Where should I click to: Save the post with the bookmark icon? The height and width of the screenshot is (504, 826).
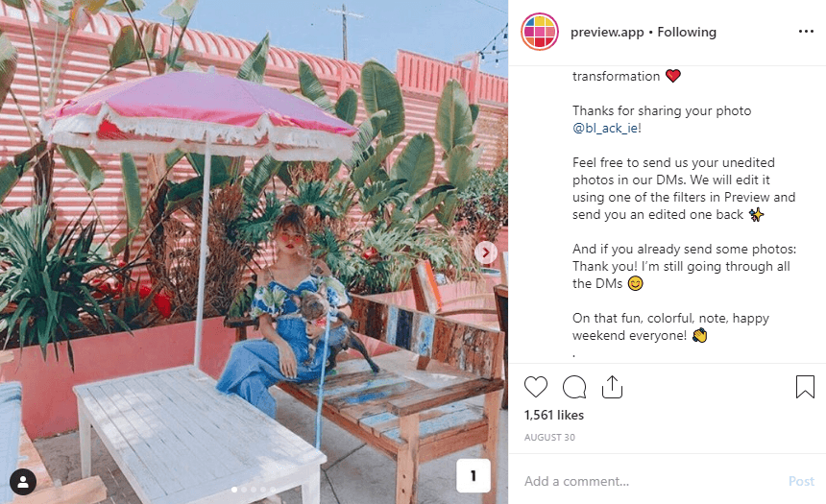tap(805, 387)
